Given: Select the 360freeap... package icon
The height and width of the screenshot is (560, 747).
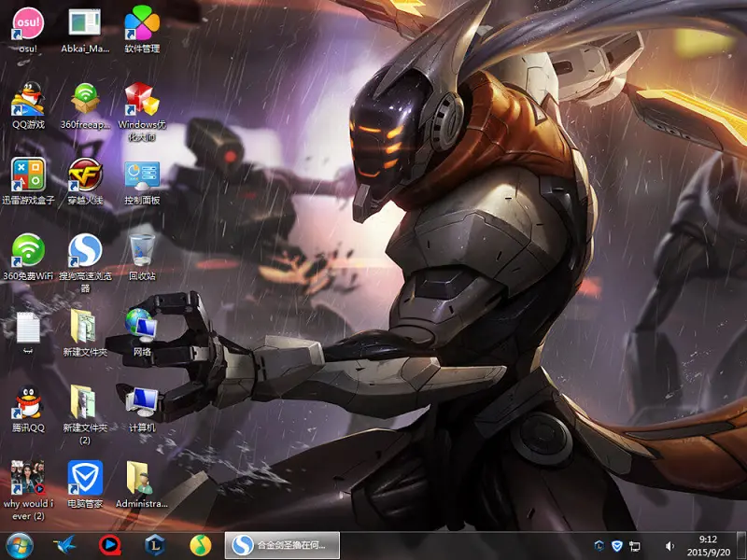Looking at the screenshot, I should (85, 105).
